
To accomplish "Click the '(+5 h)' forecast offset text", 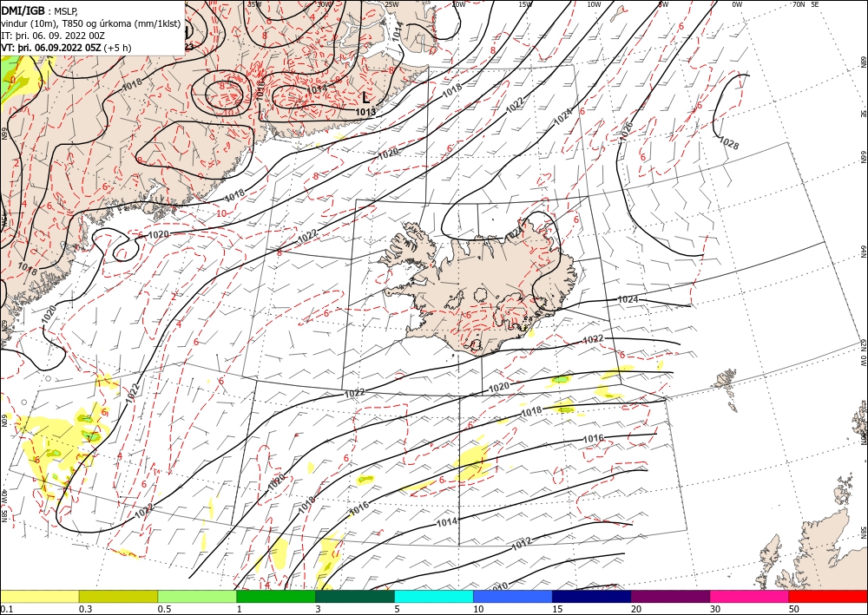I will (x=117, y=48).
